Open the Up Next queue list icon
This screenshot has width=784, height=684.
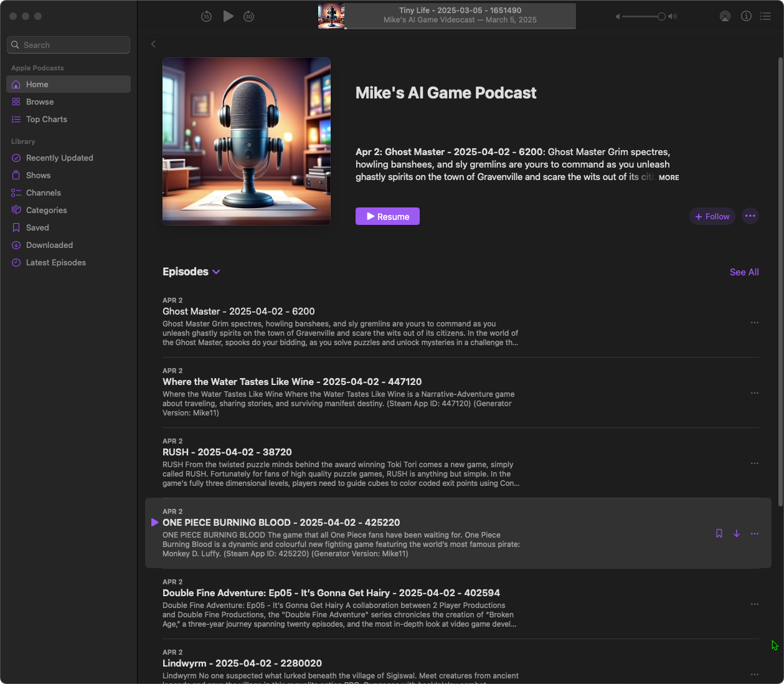coord(766,16)
